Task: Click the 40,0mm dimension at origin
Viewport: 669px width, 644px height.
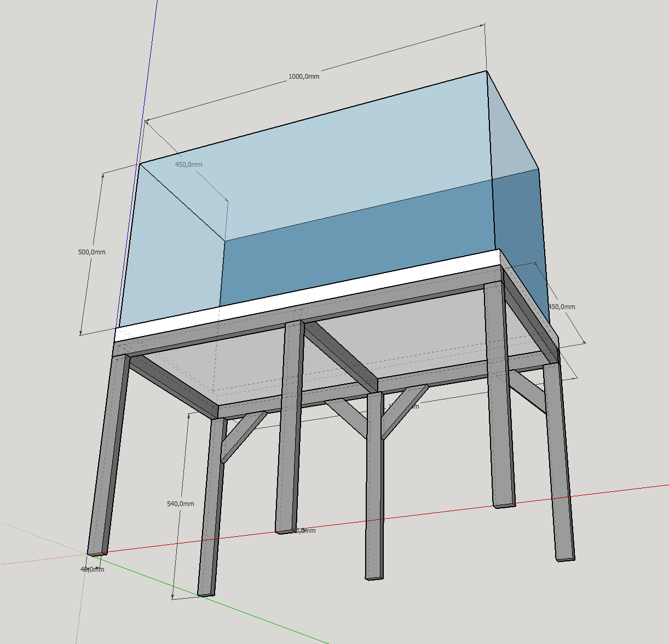Action: (x=92, y=569)
